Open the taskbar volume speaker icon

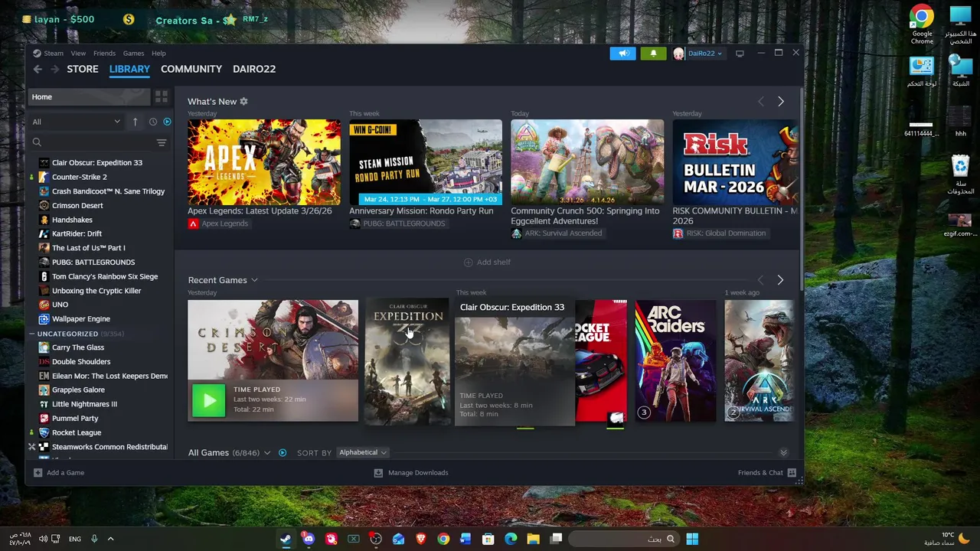(x=43, y=539)
